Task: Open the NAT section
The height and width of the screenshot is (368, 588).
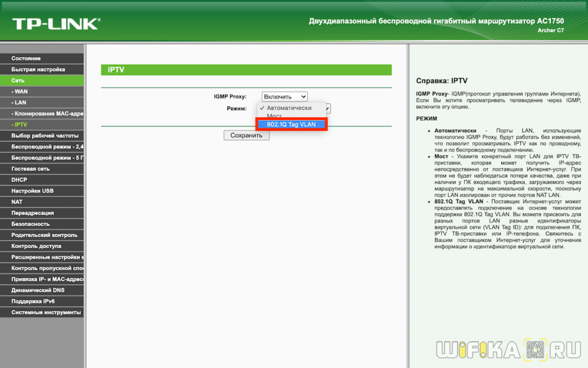Action: click(41, 202)
